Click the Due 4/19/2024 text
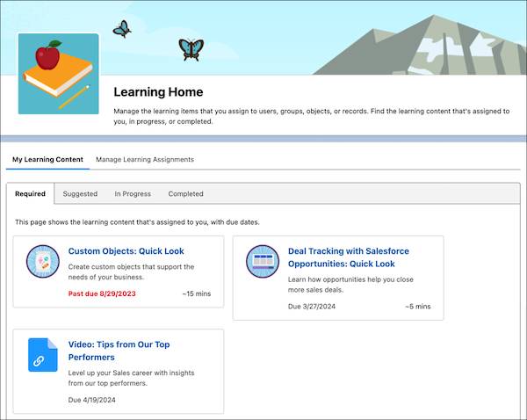 tap(91, 400)
